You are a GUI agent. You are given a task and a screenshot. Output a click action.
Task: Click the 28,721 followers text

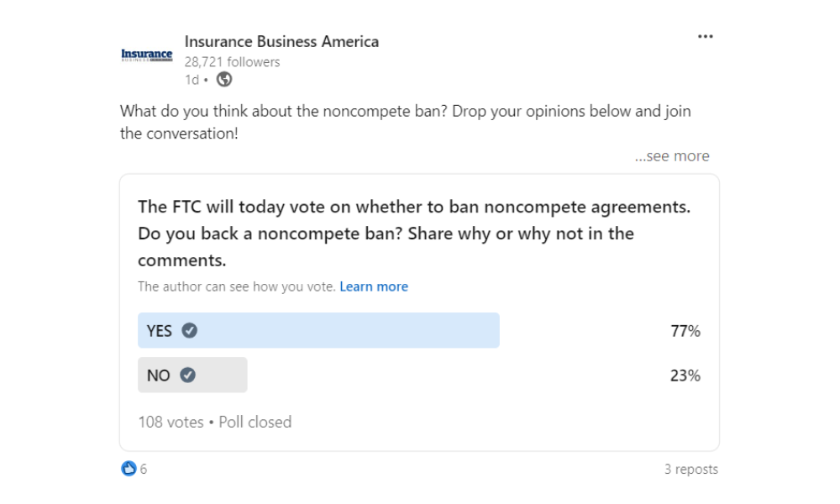(x=232, y=62)
